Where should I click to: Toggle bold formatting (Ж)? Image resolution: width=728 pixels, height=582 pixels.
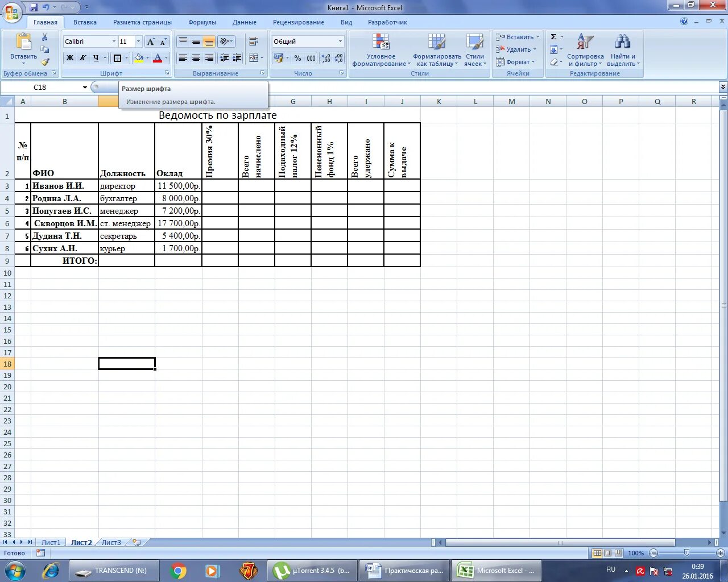coord(69,58)
